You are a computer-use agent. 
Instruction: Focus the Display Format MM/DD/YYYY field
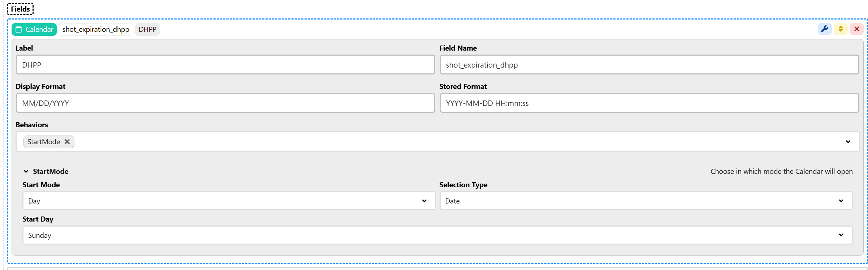(x=225, y=103)
